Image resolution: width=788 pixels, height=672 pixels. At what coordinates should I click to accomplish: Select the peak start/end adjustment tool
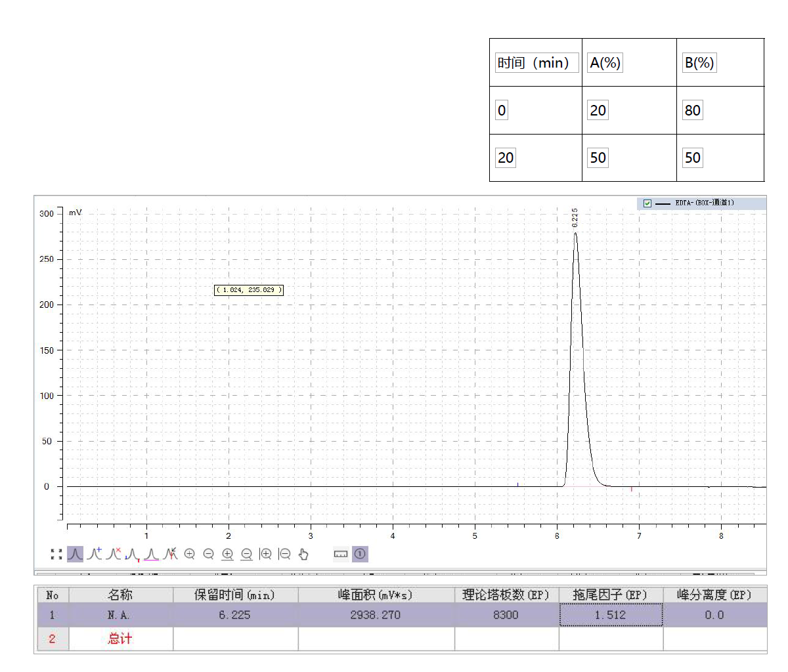pos(133,555)
